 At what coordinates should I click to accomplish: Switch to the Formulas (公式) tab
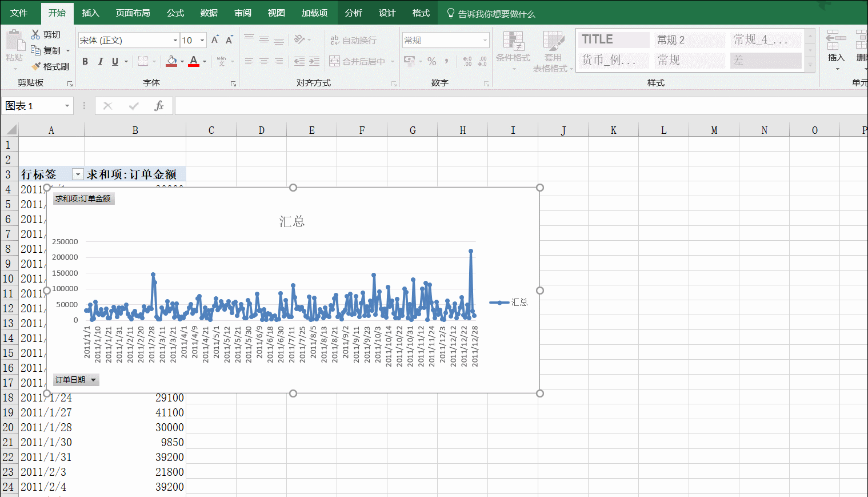[175, 13]
